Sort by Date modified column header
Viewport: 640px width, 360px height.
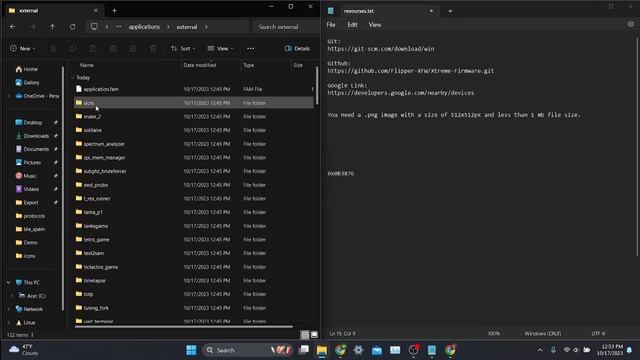pos(200,65)
